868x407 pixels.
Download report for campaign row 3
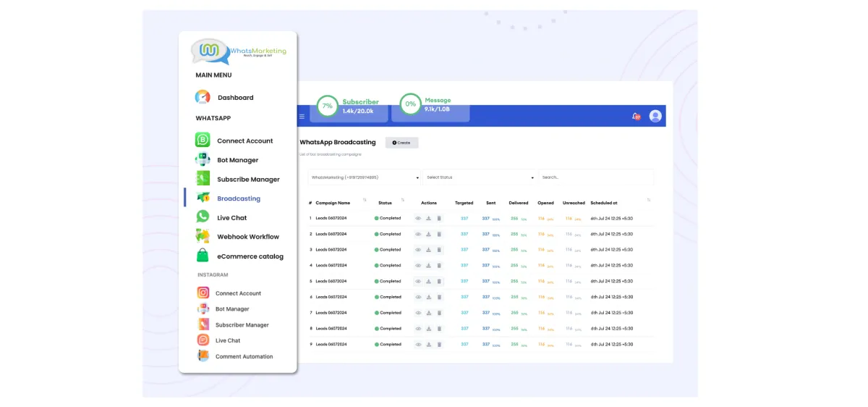[x=428, y=250]
